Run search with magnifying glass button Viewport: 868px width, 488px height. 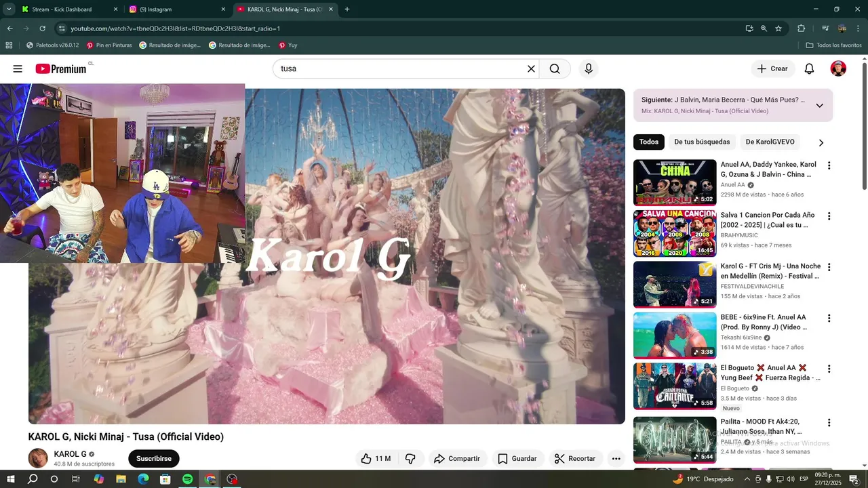pos(555,68)
